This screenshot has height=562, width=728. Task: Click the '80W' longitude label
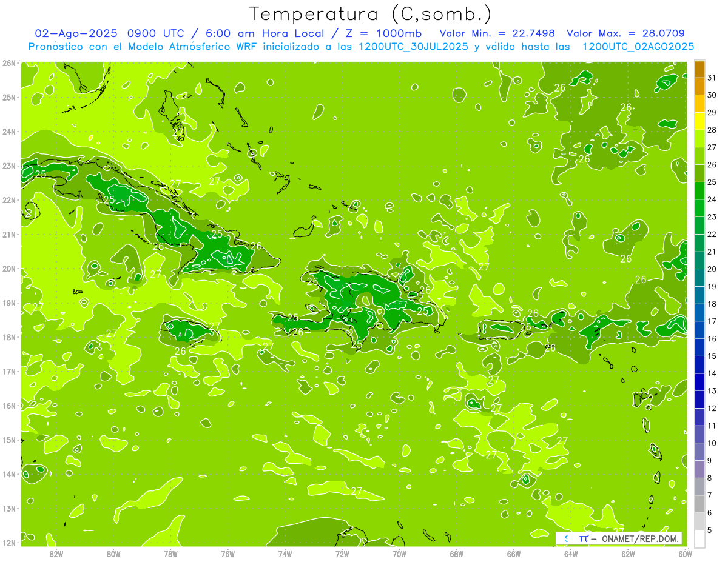(x=113, y=553)
